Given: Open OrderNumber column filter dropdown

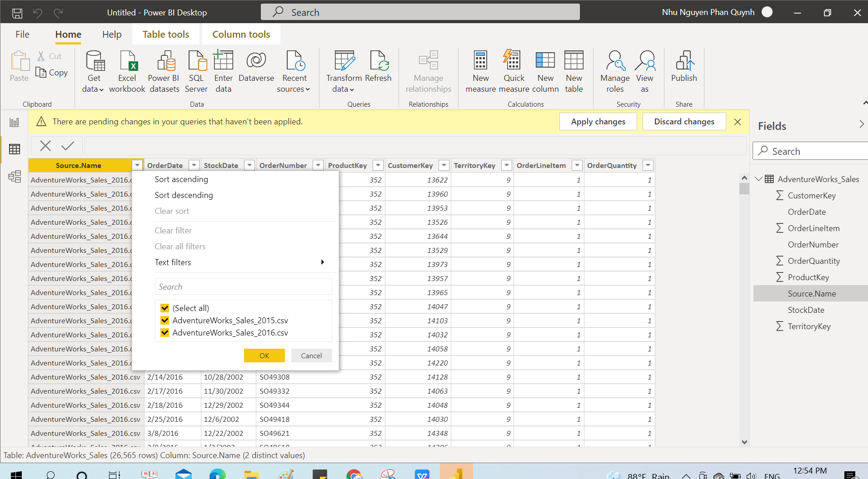Looking at the screenshot, I should click(x=319, y=165).
